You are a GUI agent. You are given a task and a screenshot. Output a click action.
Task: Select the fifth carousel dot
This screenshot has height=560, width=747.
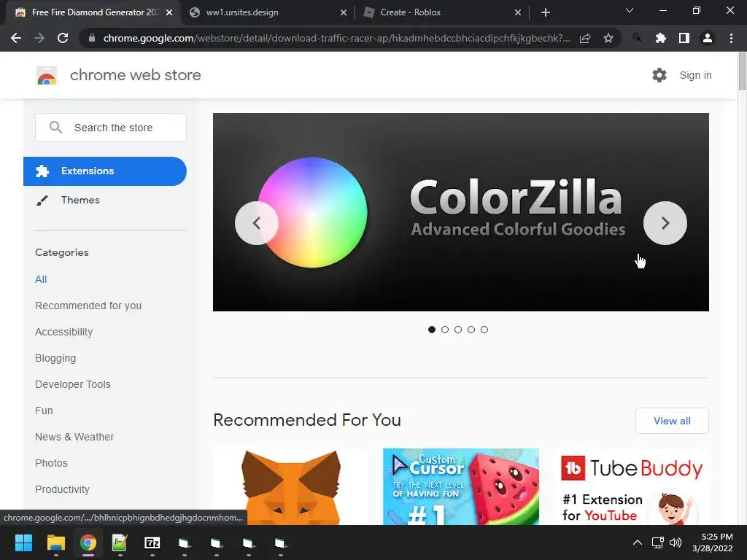click(x=484, y=330)
